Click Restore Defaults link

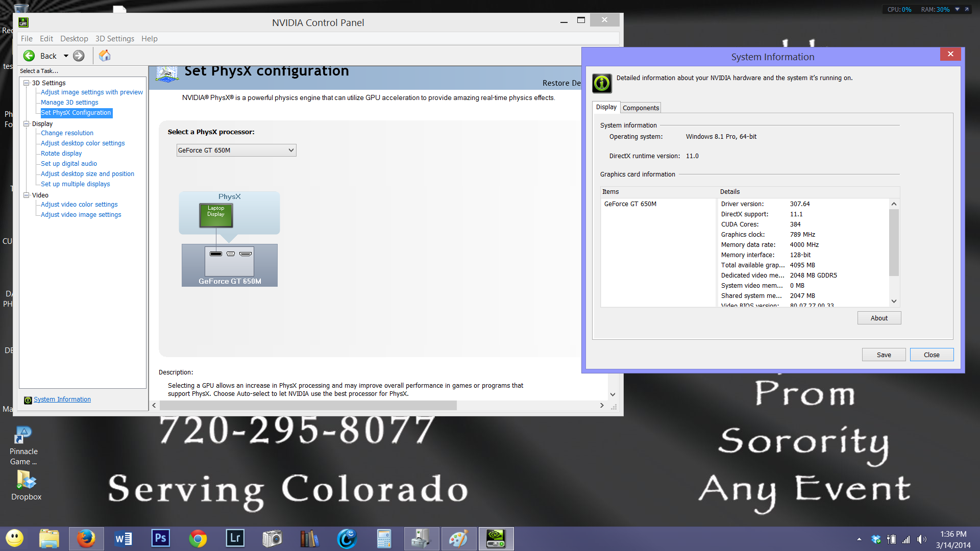[x=561, y=83]
